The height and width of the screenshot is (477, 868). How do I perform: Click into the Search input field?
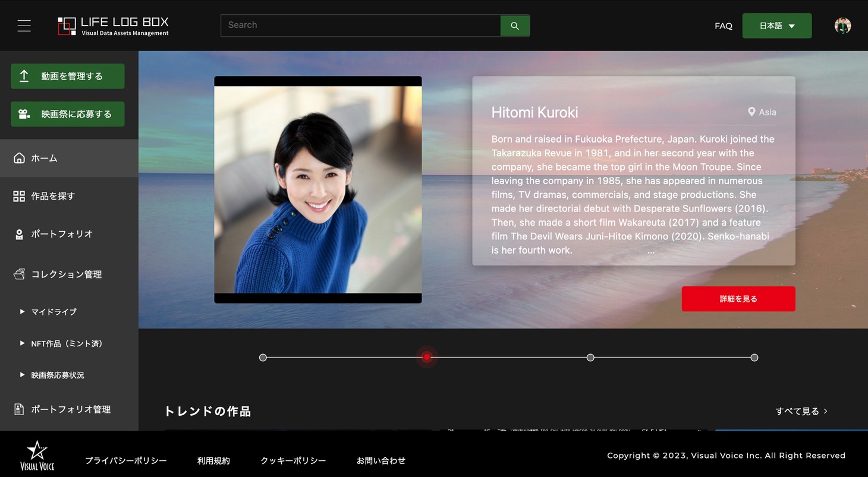coord(360,26)
